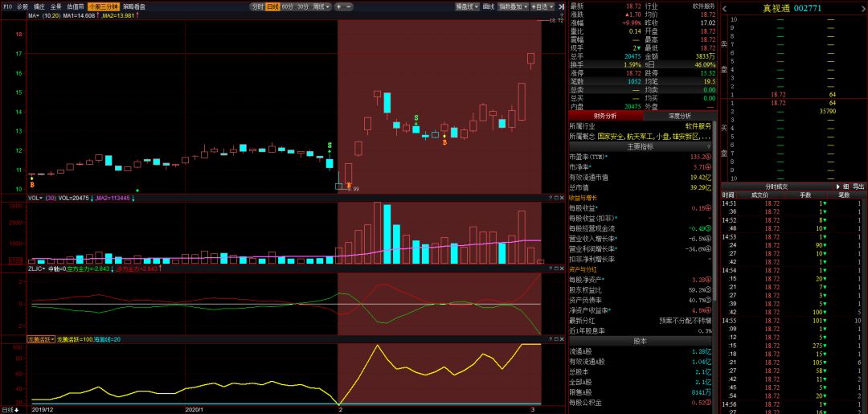Click info icon beside 净资产收益率 value

[x=709, y=310]
